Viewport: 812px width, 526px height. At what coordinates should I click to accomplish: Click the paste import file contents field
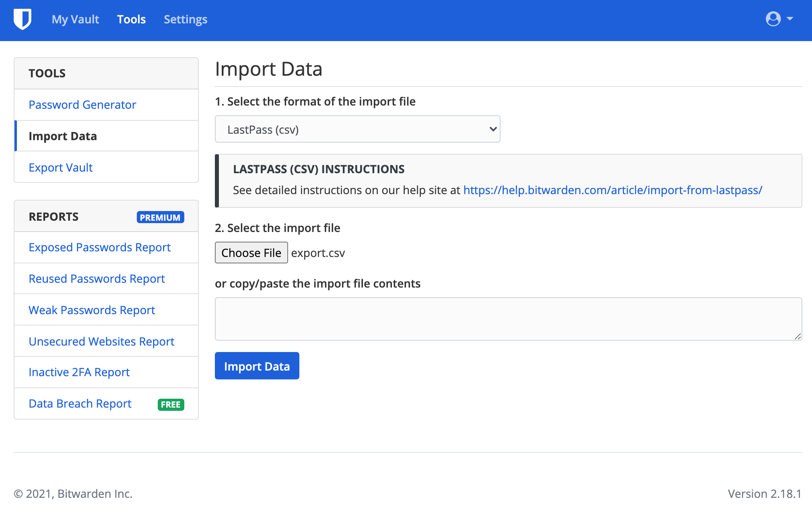click(508, 317)
